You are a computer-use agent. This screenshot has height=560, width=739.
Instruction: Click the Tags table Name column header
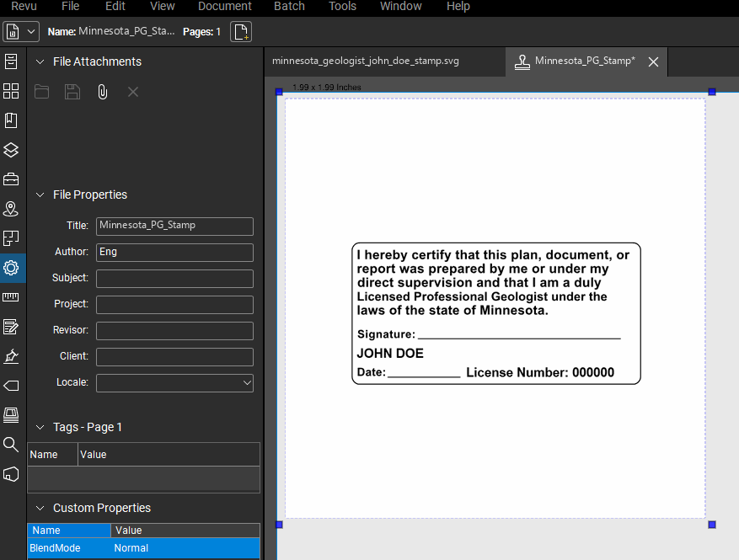52,455
